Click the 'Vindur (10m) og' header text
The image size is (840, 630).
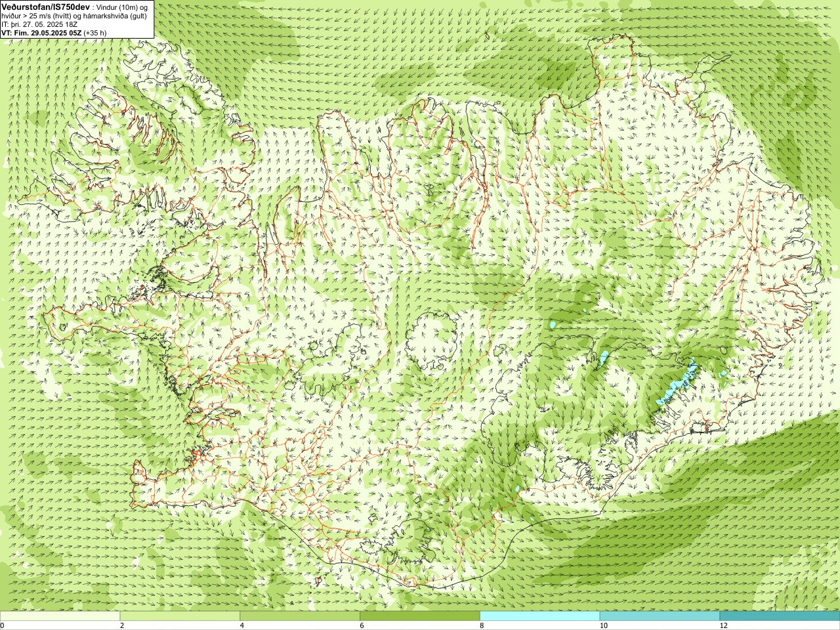coord(122,7)
